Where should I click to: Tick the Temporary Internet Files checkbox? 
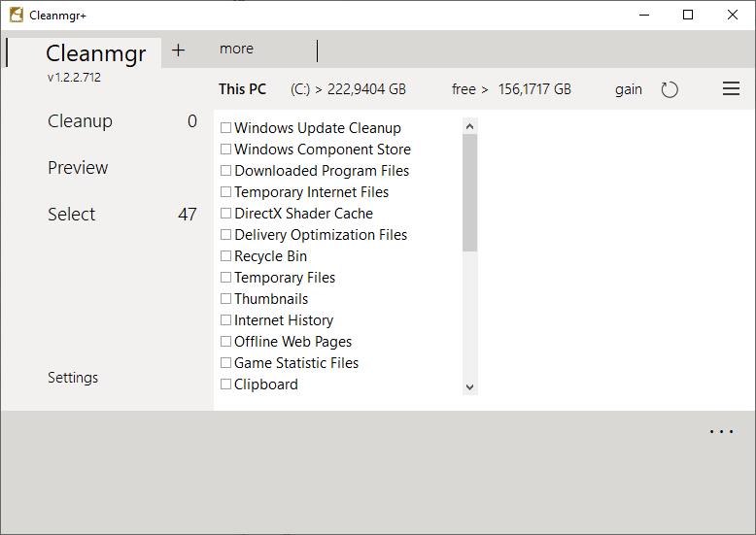point(225,192)
